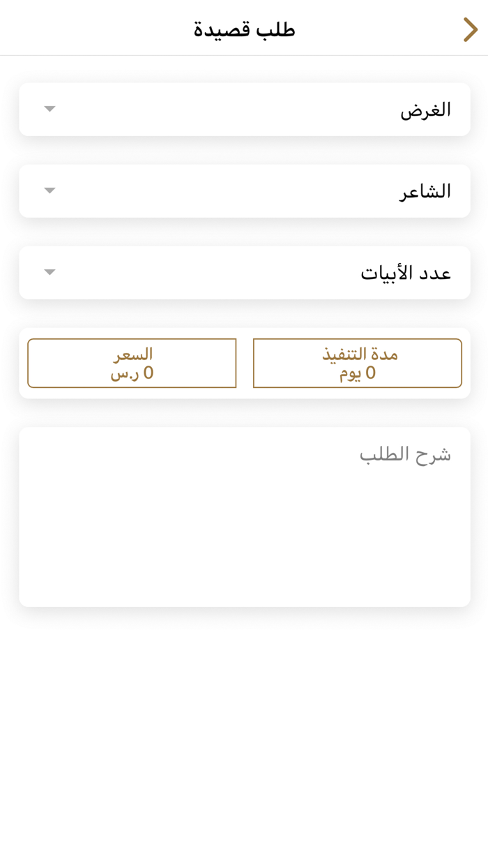488x868 pixels.
Task: Tap the شرح الطلب placeholder text
Action: click(x=404, y=454)
